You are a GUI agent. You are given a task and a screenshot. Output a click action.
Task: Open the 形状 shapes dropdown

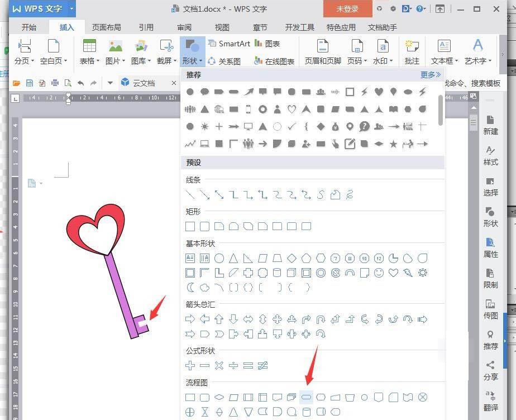[x=193, y=52]
